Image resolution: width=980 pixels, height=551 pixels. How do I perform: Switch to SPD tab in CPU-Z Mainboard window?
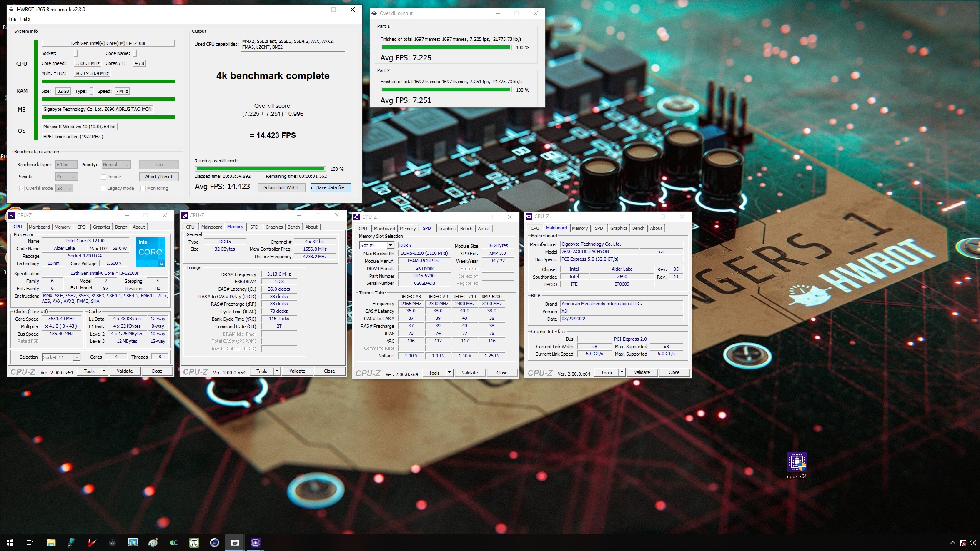pos(599,228)
